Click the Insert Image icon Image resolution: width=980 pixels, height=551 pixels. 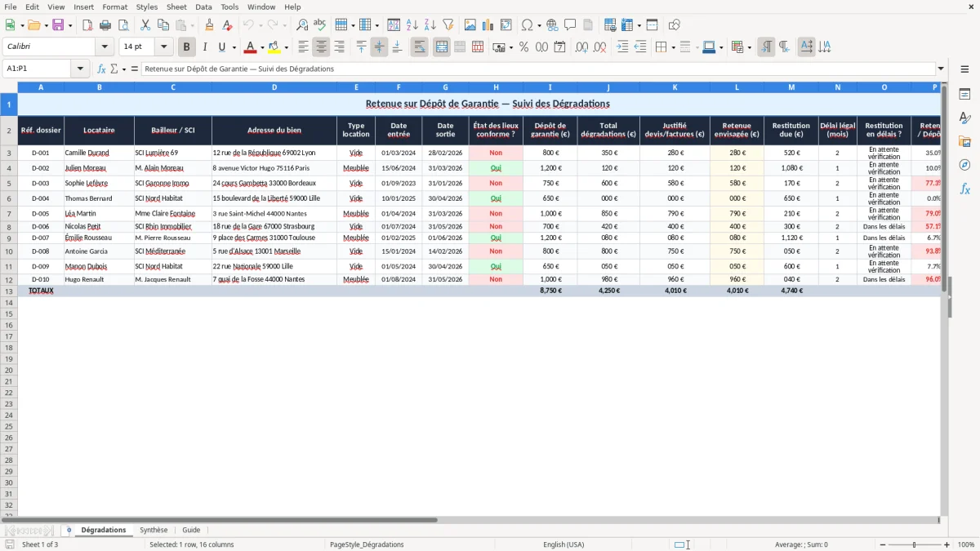pyautogui.click(x=470, y=25)
